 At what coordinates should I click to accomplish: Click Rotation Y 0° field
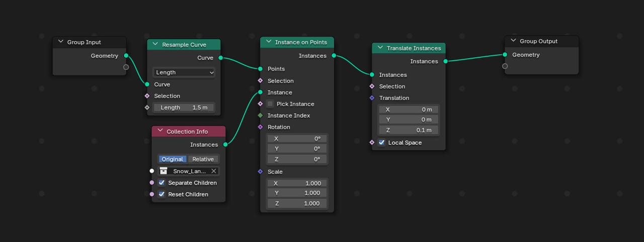point(297,149)
